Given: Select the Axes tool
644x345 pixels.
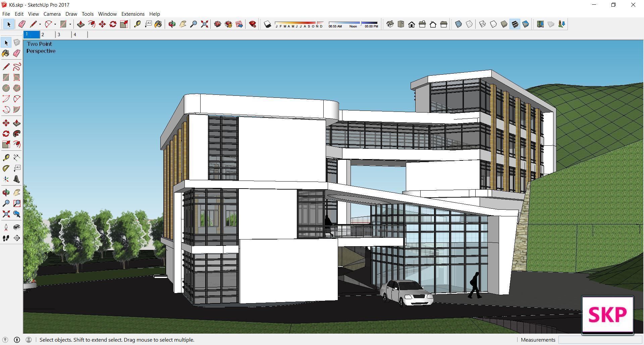Looking at the screenshot, I should click(6, 179).
